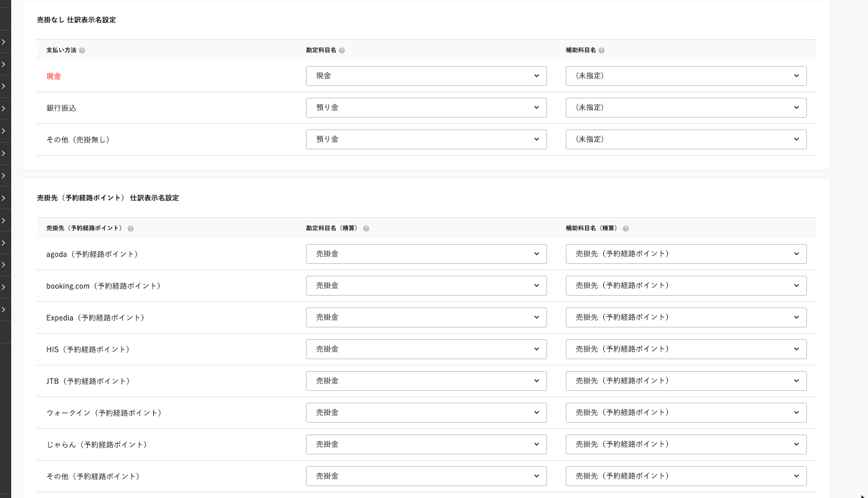Click the red 現金 payment method label
The height and width of the screenshot is (498, 868).
coord(54,77)
